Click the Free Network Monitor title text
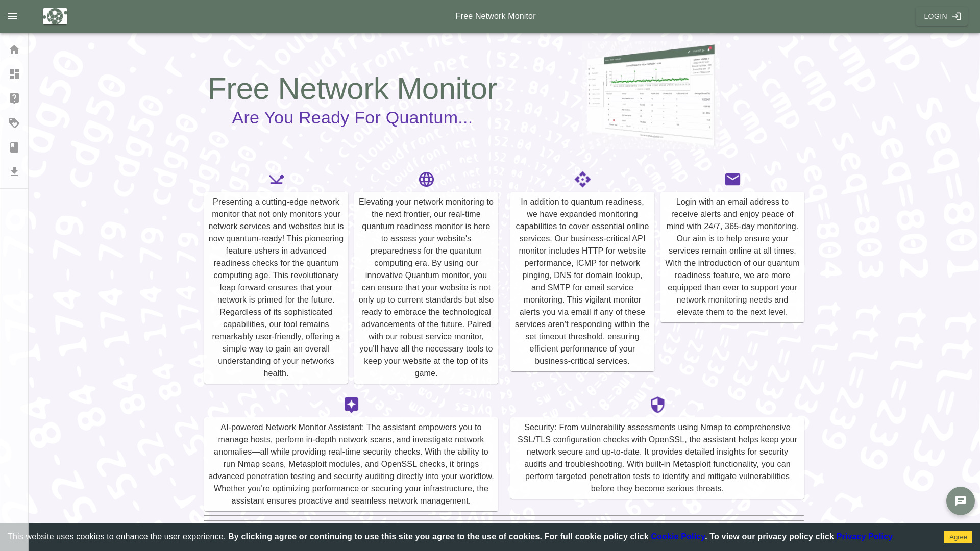980x551 pixels. (x=352, y=89)
